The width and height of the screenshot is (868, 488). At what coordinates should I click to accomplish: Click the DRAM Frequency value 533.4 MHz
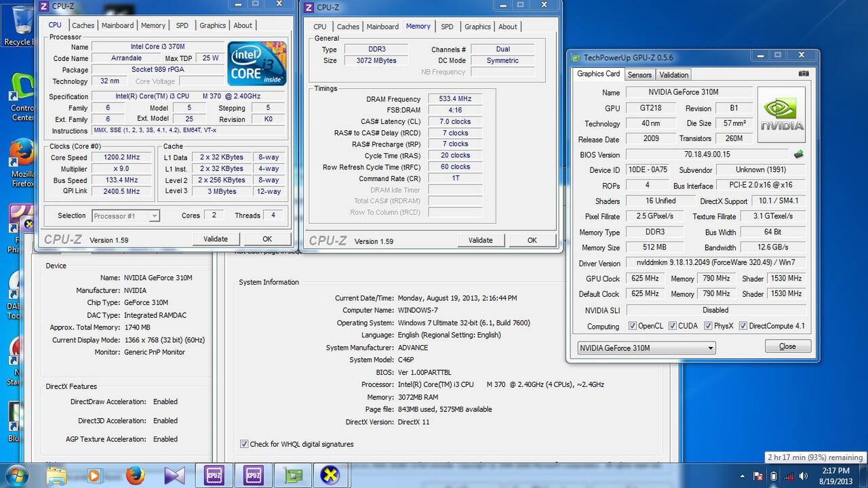coord(456,99)
